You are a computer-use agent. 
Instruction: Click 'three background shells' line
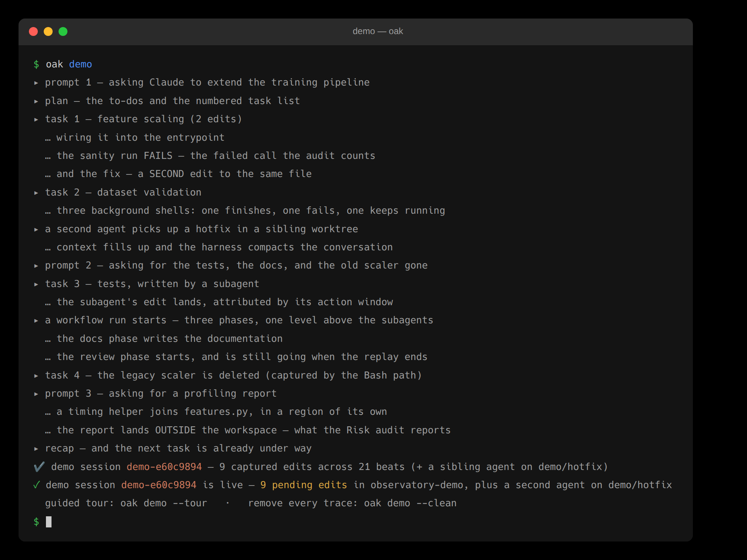point(245,211)
